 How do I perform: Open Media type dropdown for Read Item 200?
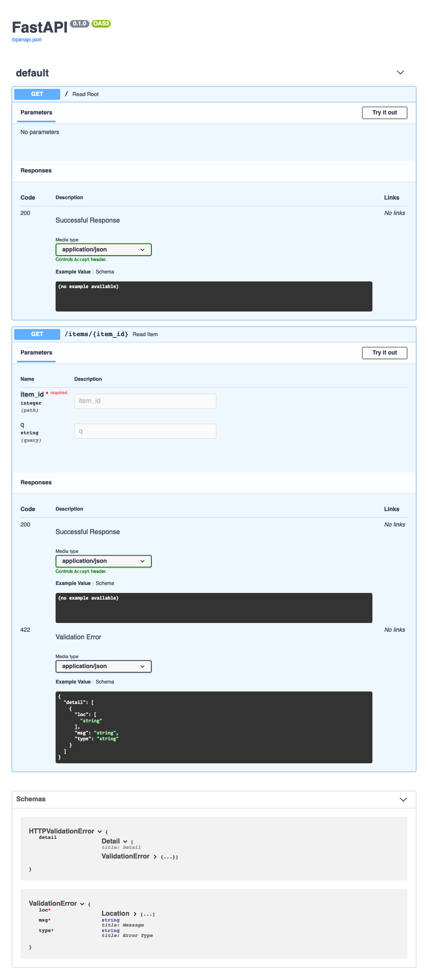(x=103, y=561)
